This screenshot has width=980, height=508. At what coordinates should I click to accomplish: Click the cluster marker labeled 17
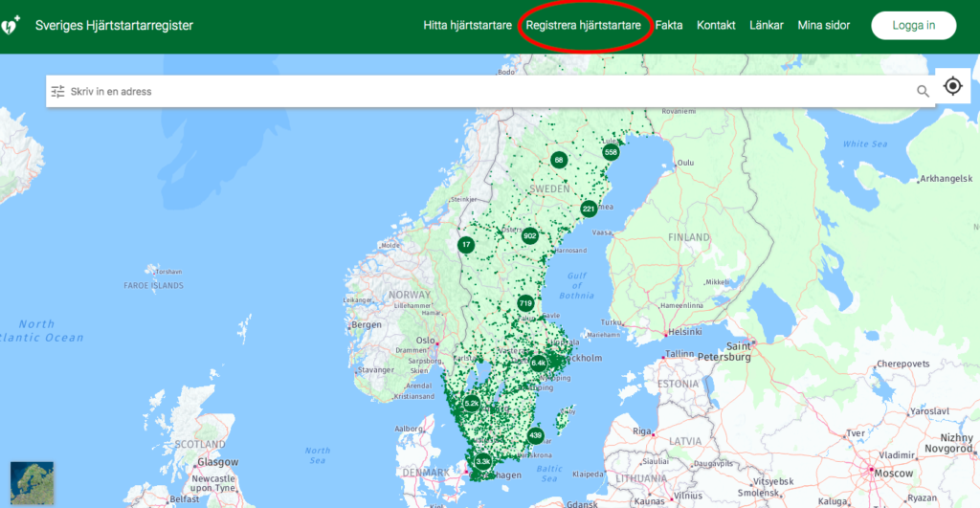coord(466,245)
